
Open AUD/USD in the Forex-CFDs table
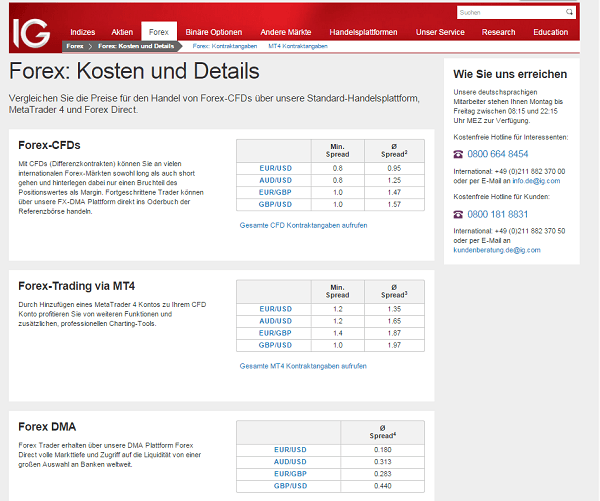tap(276, 180)
